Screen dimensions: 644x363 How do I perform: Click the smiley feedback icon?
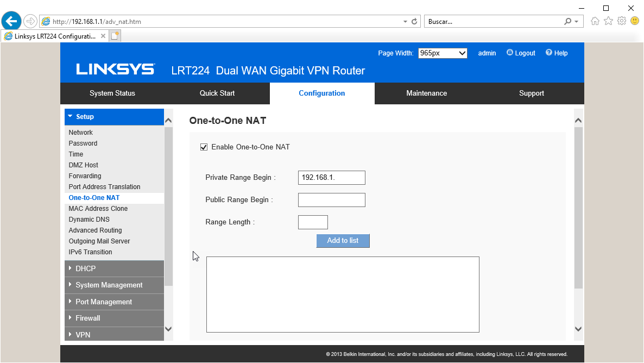pos(634,21)
